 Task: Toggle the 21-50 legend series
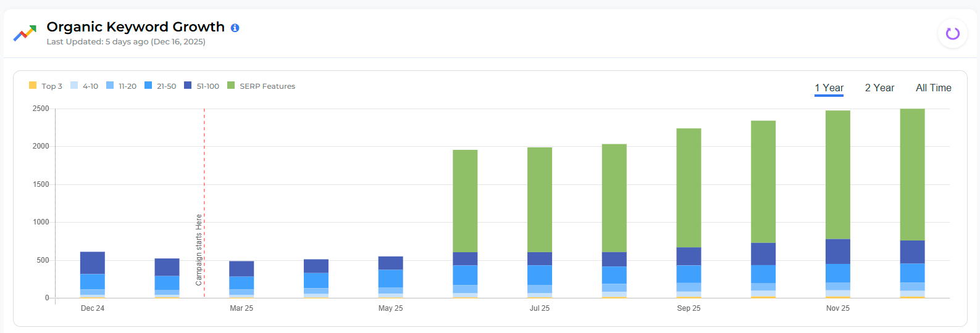166,86
